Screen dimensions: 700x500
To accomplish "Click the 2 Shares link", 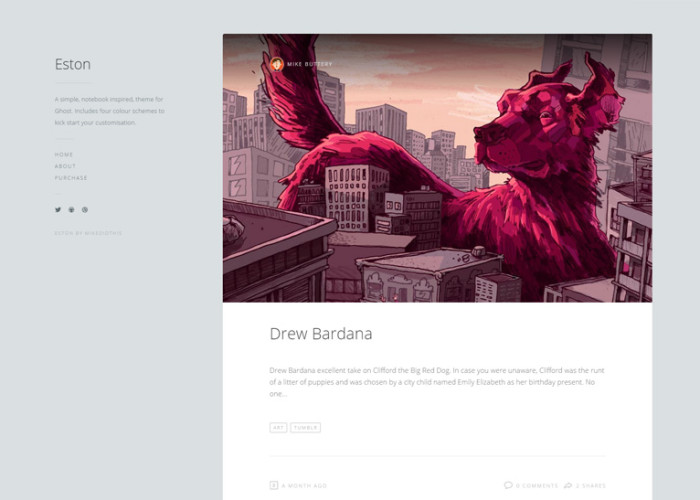I will 590,485.
